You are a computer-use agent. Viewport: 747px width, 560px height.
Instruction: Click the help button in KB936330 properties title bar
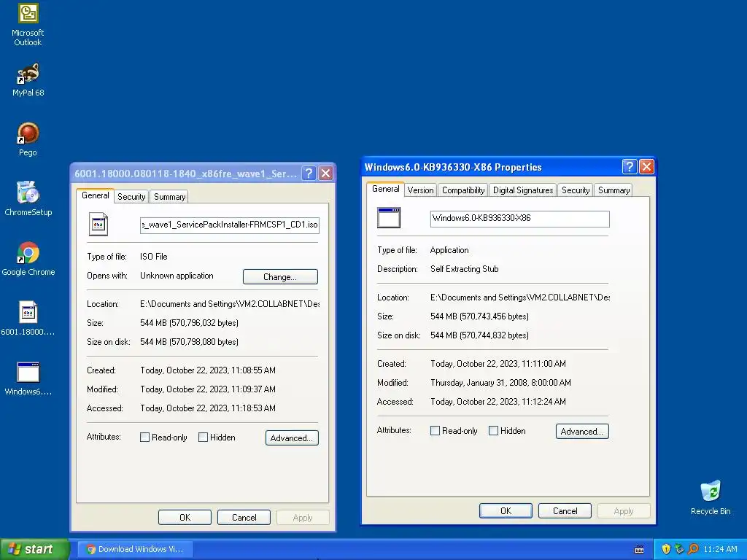tap(630, 167)
